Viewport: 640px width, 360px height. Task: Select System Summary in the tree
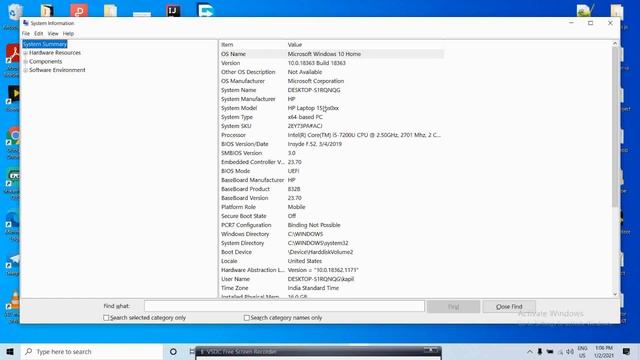(45, 44)
